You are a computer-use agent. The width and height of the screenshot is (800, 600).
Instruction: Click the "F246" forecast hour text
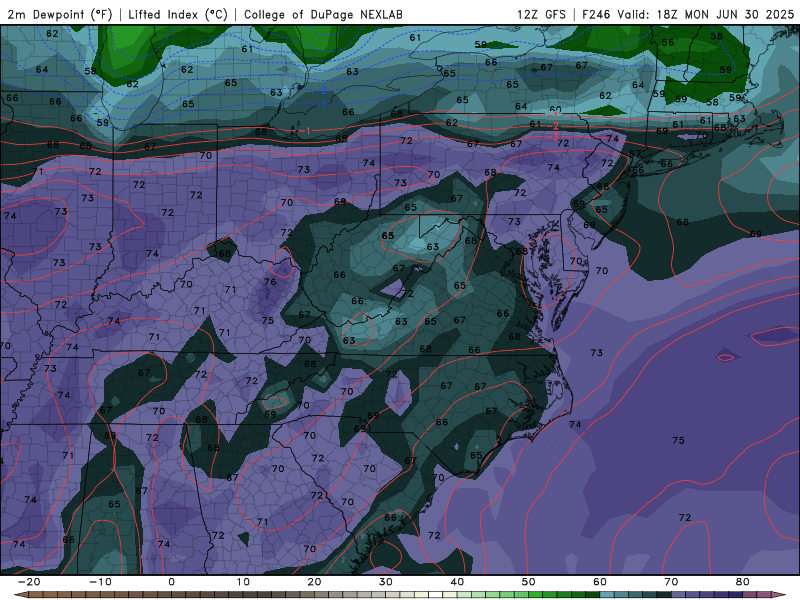pyautogui.click(x=596, y=14)
